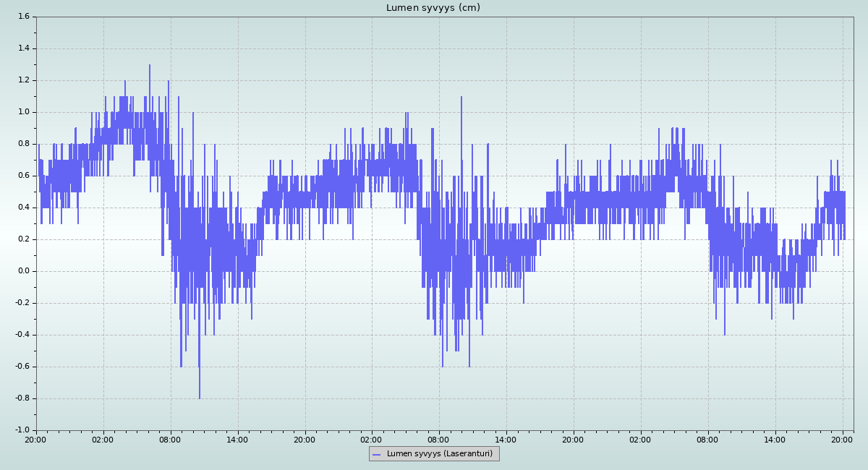The height and width of the screenshot is (470, 868).
Task: Click the -0.2 y-axis tick label
Action: click(x=22, y=303)
